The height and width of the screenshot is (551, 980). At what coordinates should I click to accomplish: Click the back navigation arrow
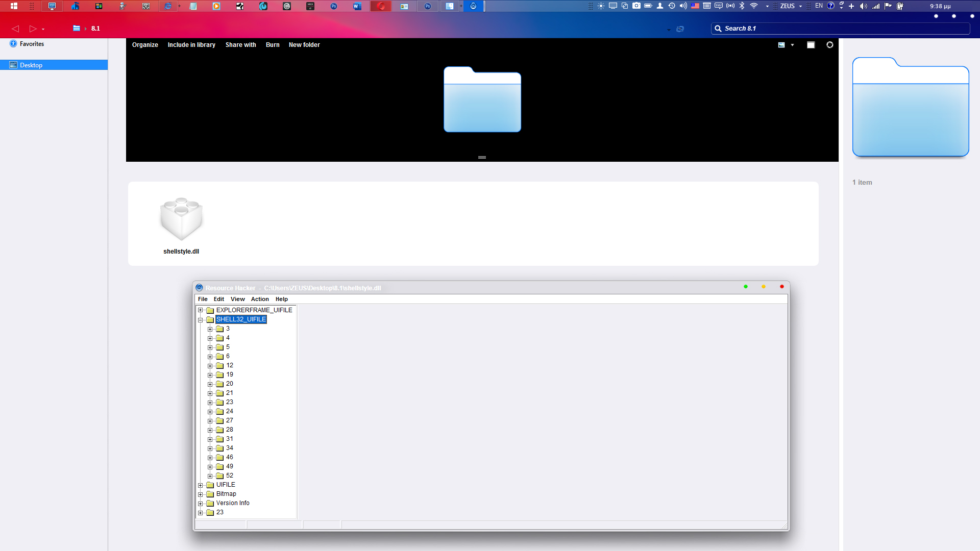tap(15, 29)
